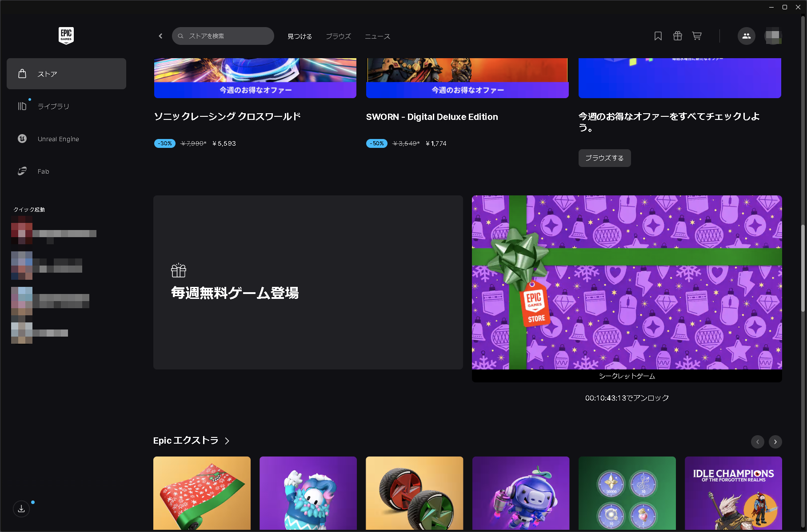Open the Downloads manager icon
Image resolution: width=807 pixels, height=532 pixels.
tap(21, 508)
